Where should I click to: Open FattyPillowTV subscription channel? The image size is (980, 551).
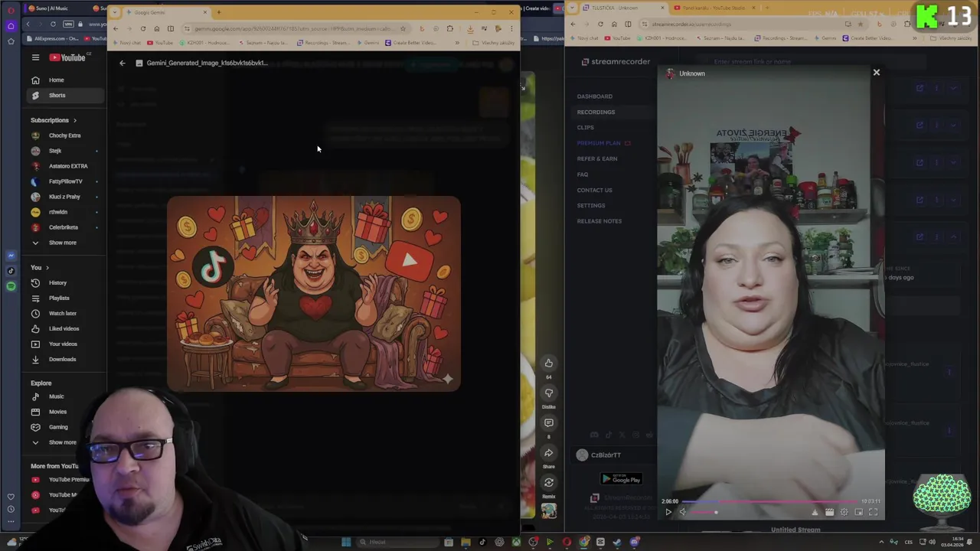(x=65, y=181)
